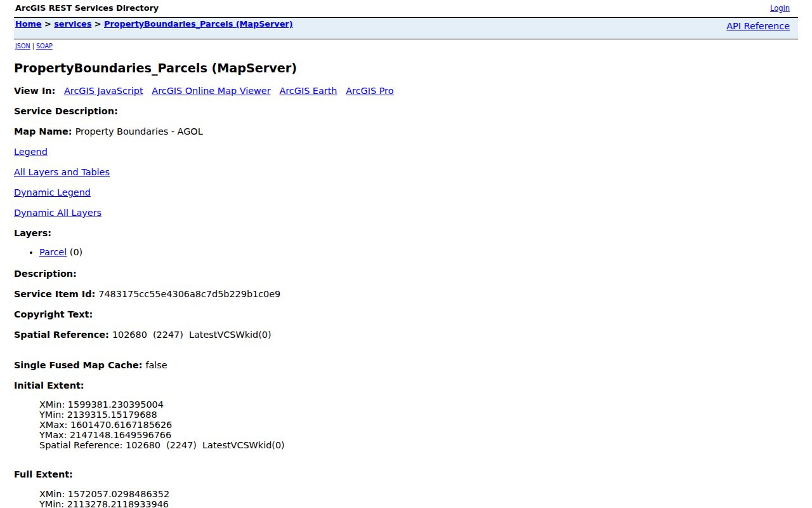812x508 pixels.
Task: Click the ArcGIS REST Services Directory title
Action: click(x=87, y=8)
